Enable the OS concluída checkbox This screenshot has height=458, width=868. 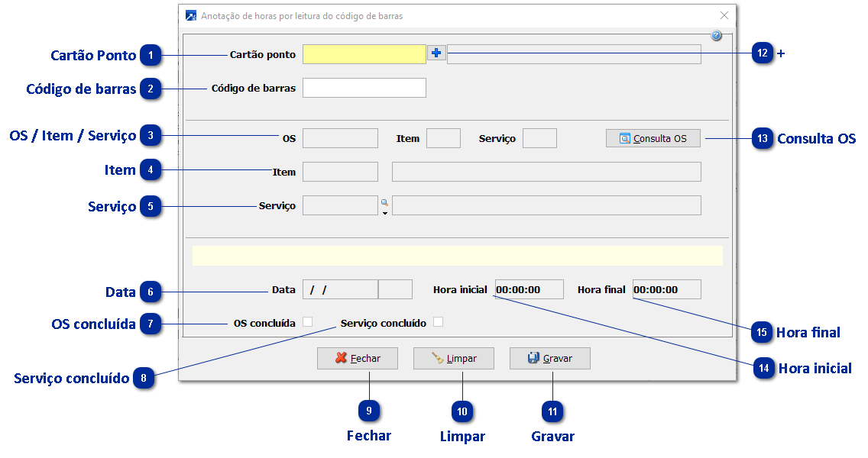pos(308,322)
